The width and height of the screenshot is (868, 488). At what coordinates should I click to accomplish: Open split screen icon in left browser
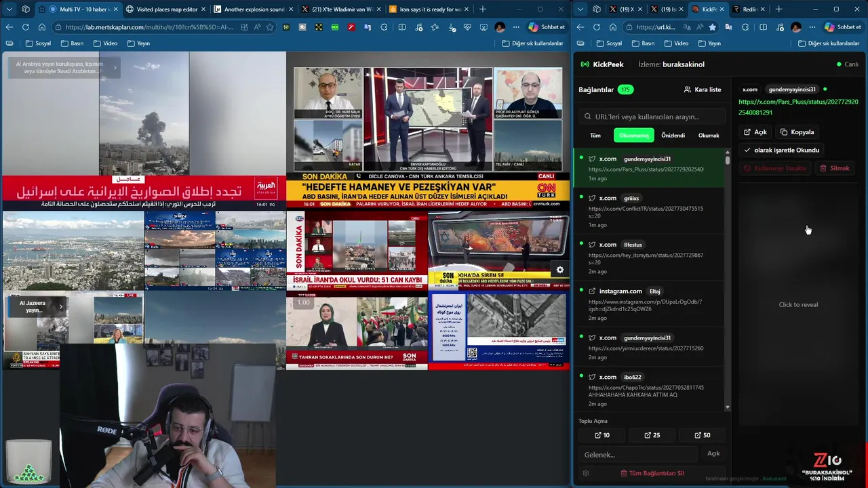coord(401,27)
